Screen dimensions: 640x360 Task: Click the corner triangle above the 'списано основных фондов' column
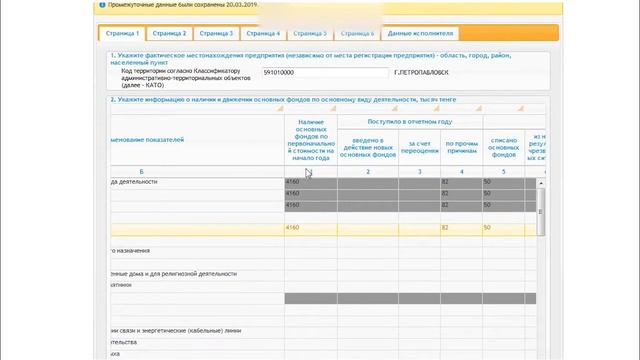point(520,109)
